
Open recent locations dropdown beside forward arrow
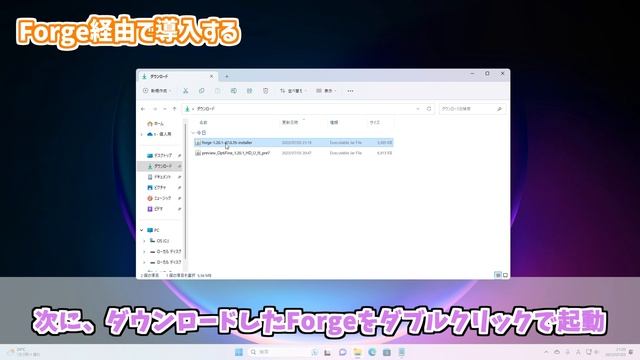[164, 109]
